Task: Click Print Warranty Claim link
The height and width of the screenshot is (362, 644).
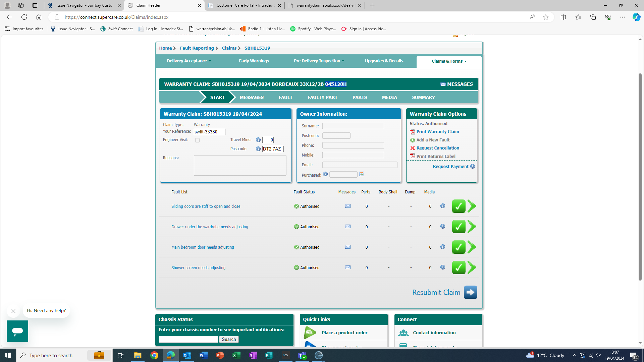Action: [x=437, y=132]
